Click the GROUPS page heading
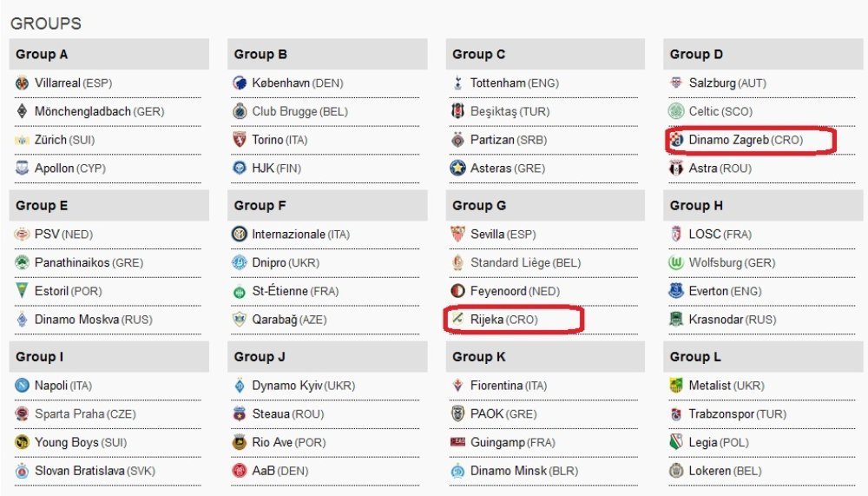This screenshot has height=496, width=868. (x=46, y=23)
